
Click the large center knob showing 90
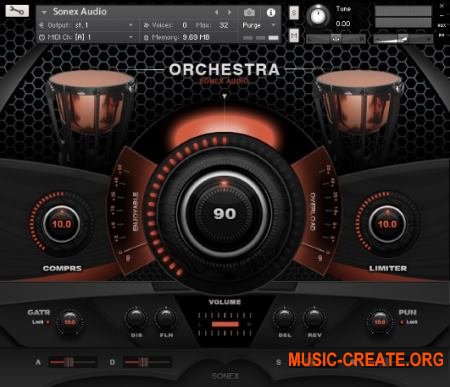point(224,214)
